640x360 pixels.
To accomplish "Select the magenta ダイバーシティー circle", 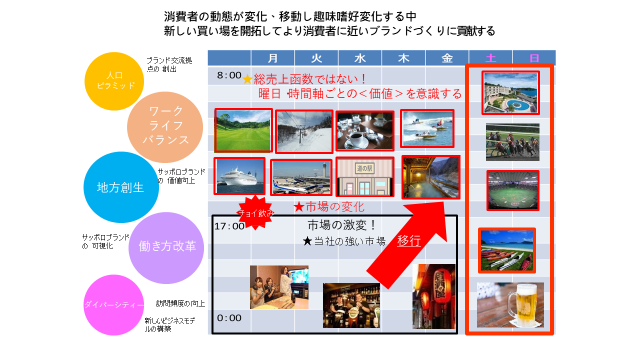I will [114, 305].
